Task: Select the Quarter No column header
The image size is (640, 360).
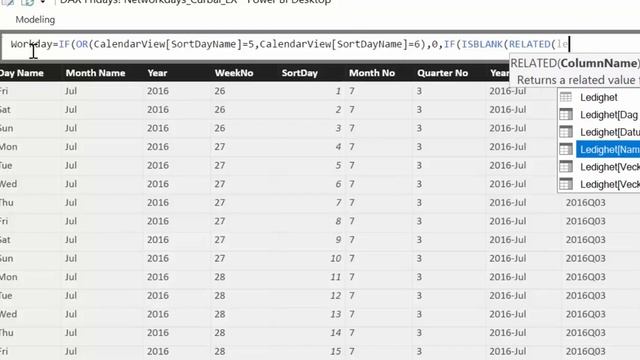Action: (x=442, y=73)
